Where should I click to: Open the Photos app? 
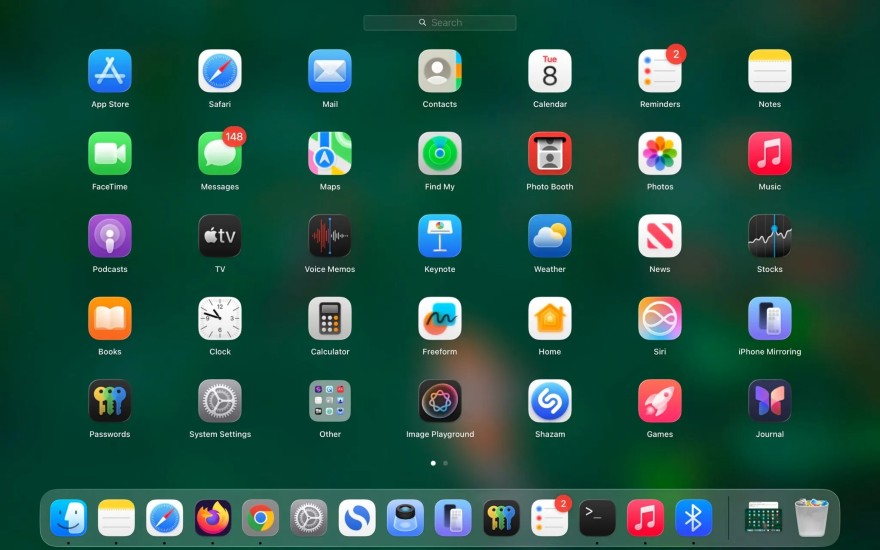pos(660,153)
